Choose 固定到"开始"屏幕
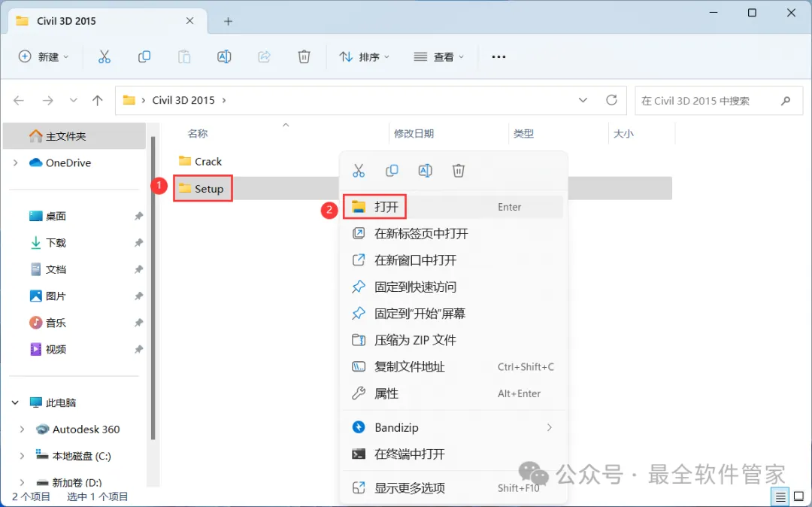The width and height of the screenshot is (812, 507). (453, 314)
